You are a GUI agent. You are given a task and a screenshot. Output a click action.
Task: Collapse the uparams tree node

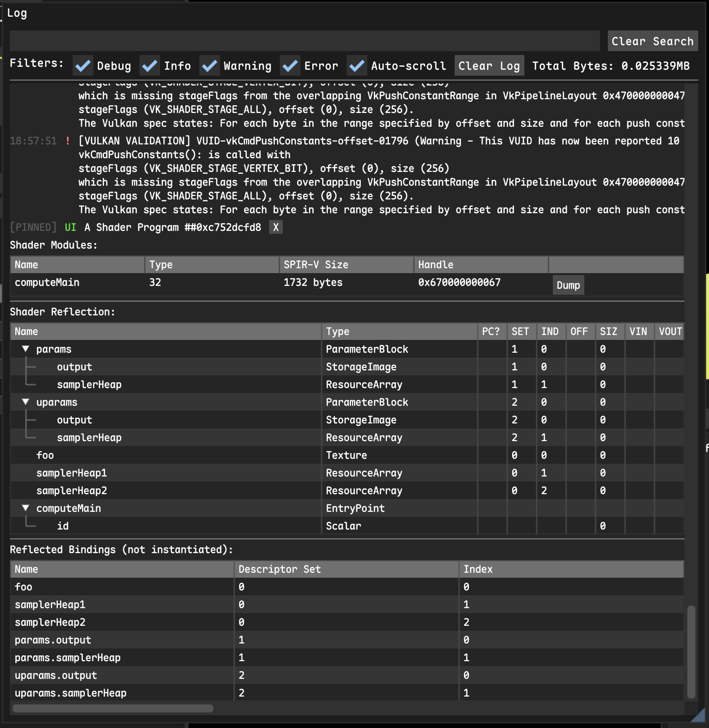(26, 402)
